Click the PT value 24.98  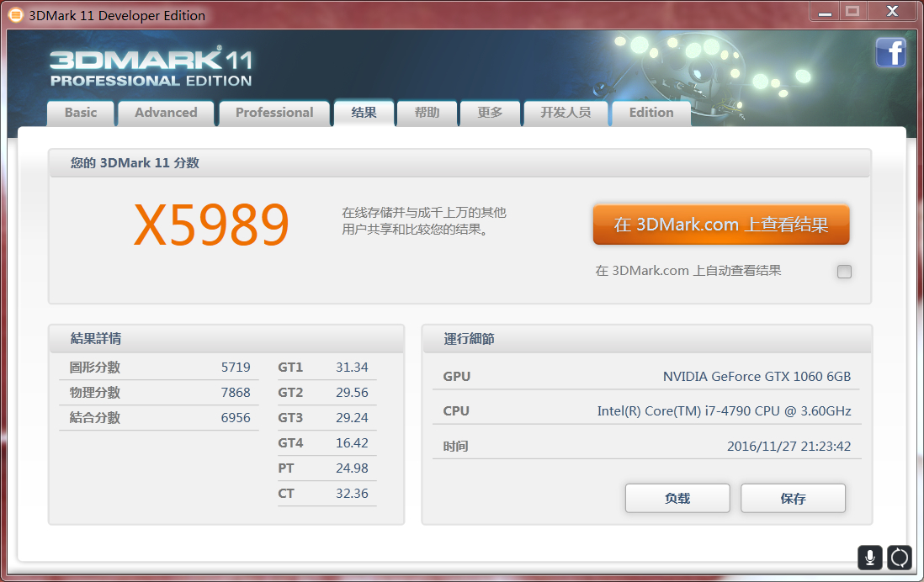pos(352,468)
